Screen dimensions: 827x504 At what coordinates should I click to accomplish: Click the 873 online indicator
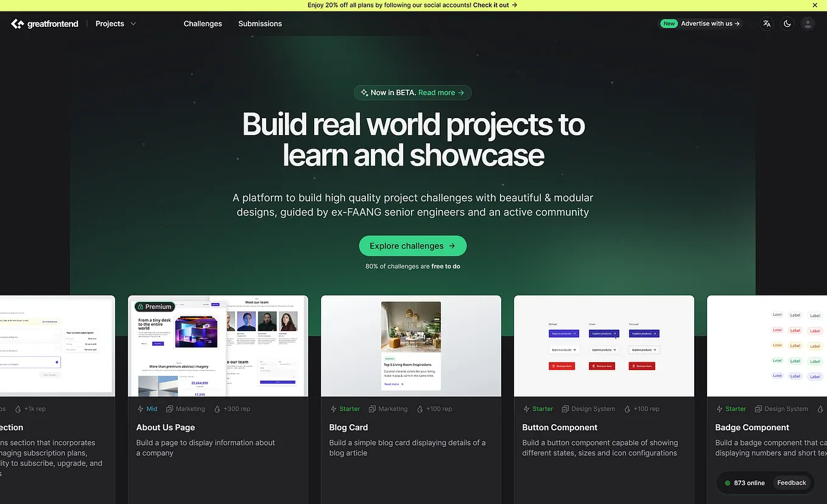coord(745,483)
